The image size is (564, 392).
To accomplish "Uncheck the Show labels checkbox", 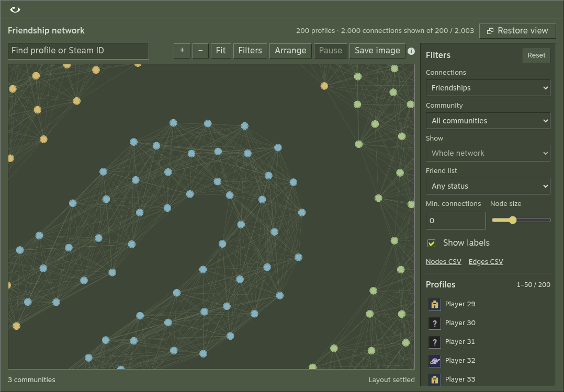I will [431, 243].
